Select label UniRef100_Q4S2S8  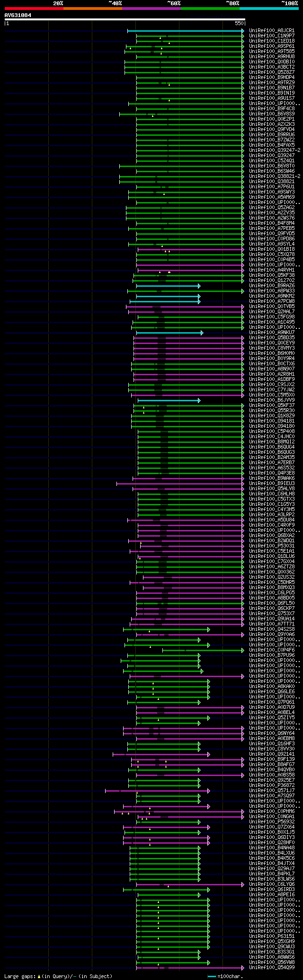coord(272,629)
